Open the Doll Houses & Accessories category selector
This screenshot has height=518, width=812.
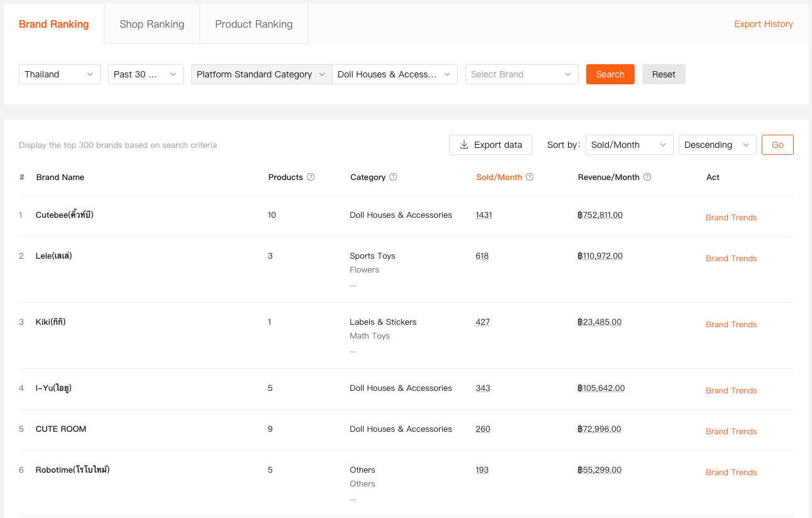394,74
